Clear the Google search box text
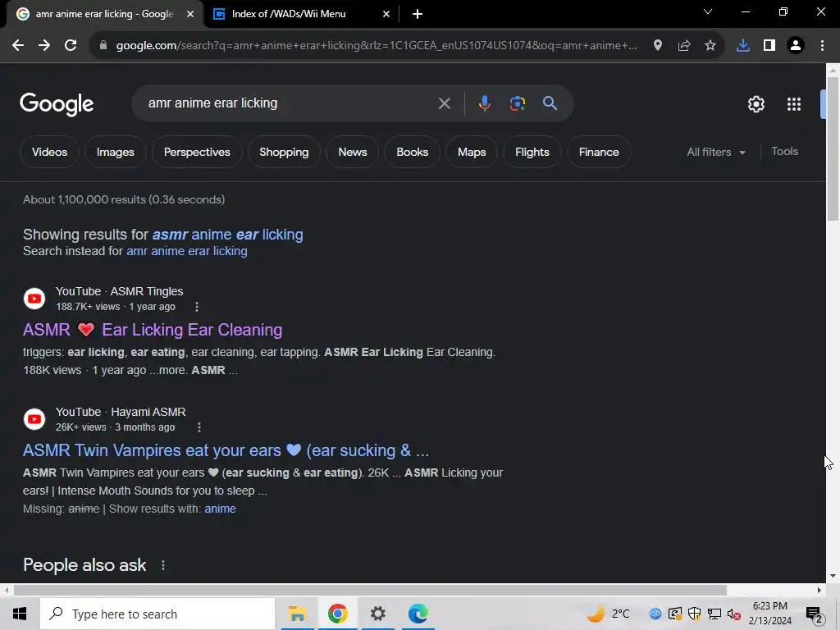840x630 pixels. (444, 103)
